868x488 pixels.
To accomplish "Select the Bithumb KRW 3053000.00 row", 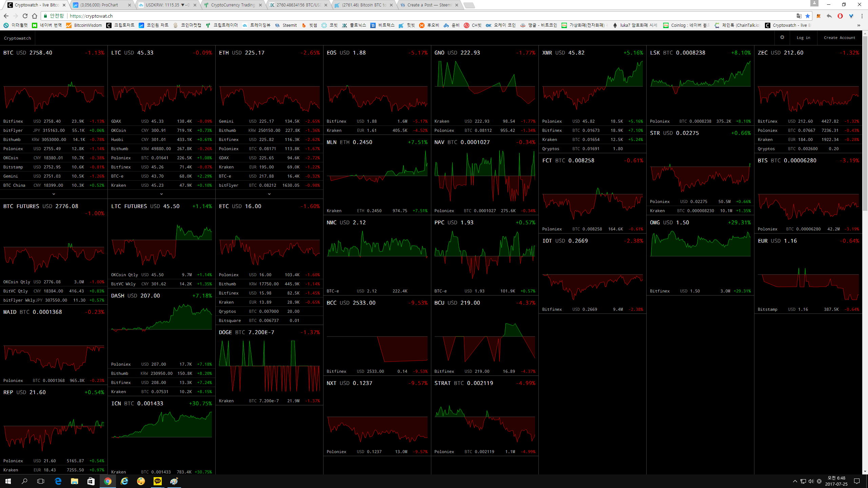I will (54, 140).
